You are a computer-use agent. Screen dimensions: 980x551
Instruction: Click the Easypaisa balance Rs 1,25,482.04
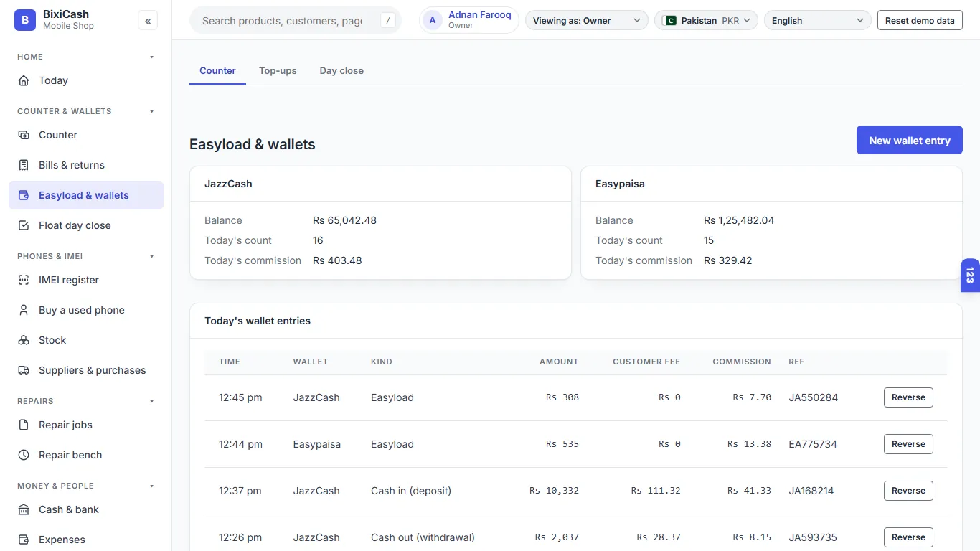(739, 220)
